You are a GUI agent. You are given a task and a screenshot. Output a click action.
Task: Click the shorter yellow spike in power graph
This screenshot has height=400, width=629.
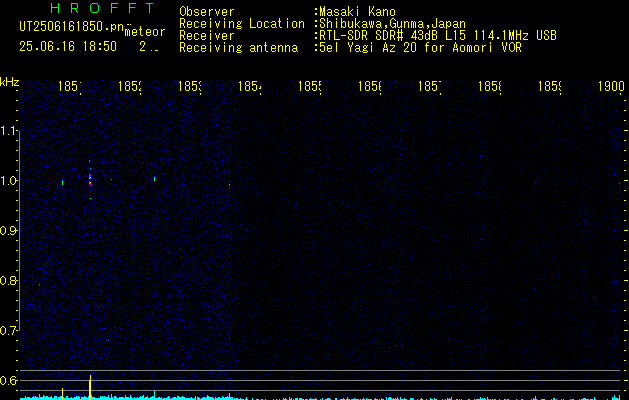coord(62,393)
